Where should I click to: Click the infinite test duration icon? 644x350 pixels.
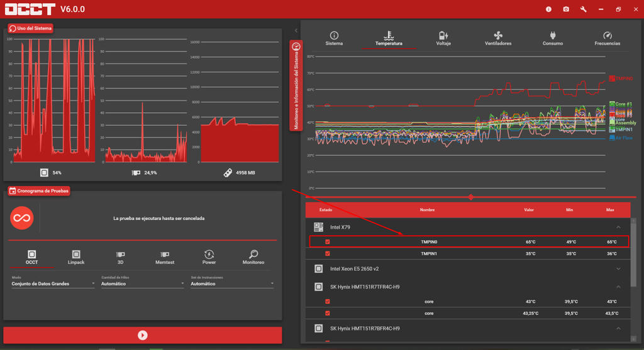point(22,218)
